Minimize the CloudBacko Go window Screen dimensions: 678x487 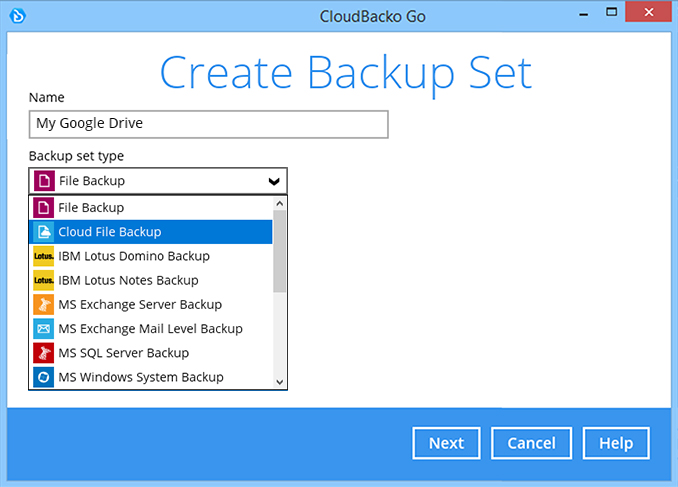click(x=584, y=13)
